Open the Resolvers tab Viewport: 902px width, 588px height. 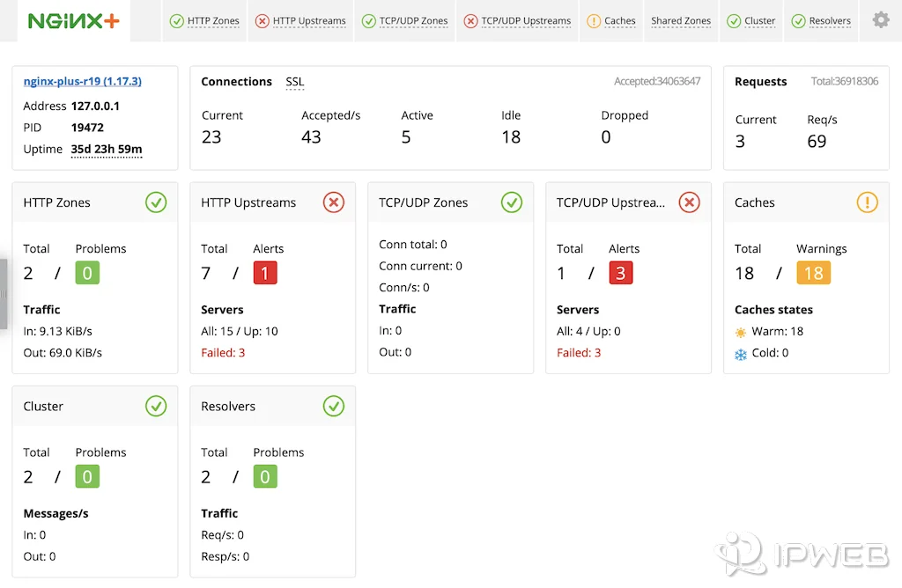point(821,21)
